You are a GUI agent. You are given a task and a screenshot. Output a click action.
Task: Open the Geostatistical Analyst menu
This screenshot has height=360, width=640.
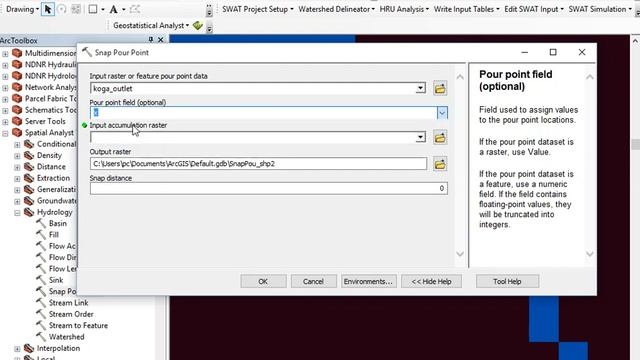tap(151, 25)
